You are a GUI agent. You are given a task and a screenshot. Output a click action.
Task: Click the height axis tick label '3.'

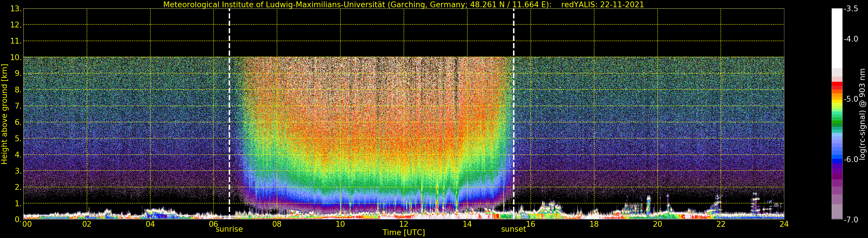[x=18, y=171]
